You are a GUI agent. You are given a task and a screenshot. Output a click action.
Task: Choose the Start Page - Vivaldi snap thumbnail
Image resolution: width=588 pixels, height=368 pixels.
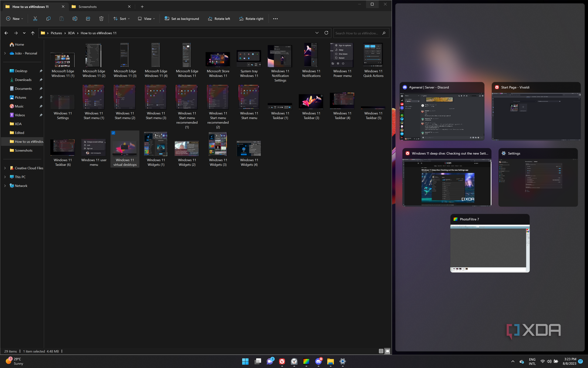coord(536,111)
